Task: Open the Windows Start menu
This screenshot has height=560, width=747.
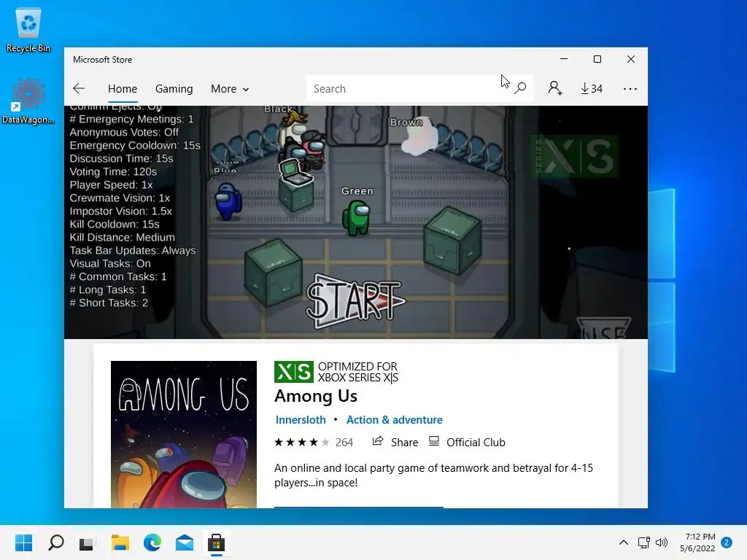Action: tap(24, 542)
